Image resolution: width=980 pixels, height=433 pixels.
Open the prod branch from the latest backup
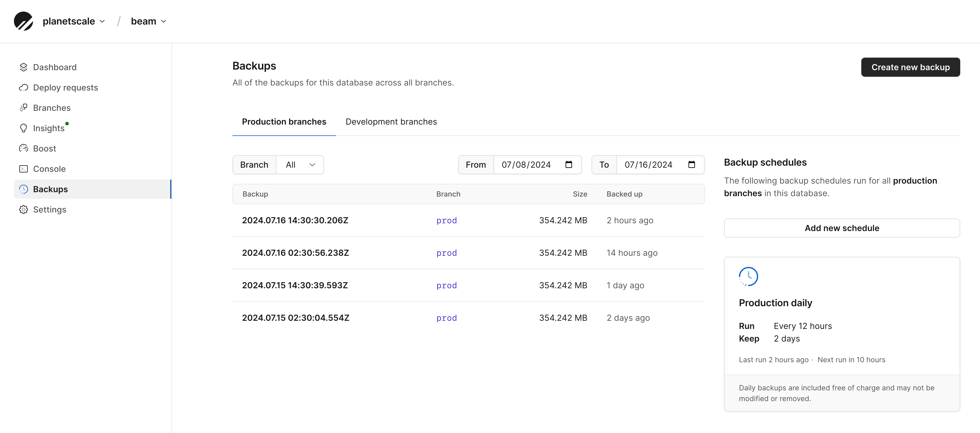tap(446, 220)
